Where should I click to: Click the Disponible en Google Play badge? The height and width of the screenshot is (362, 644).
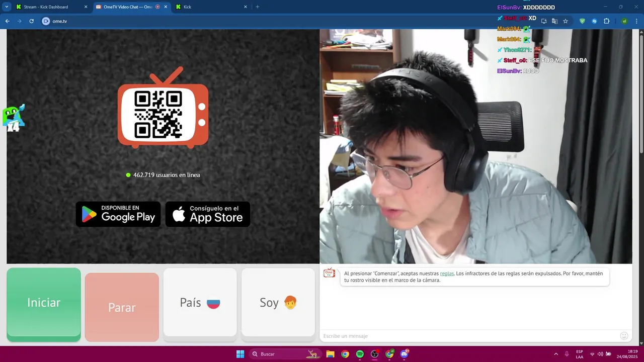[x=118, y=214]
